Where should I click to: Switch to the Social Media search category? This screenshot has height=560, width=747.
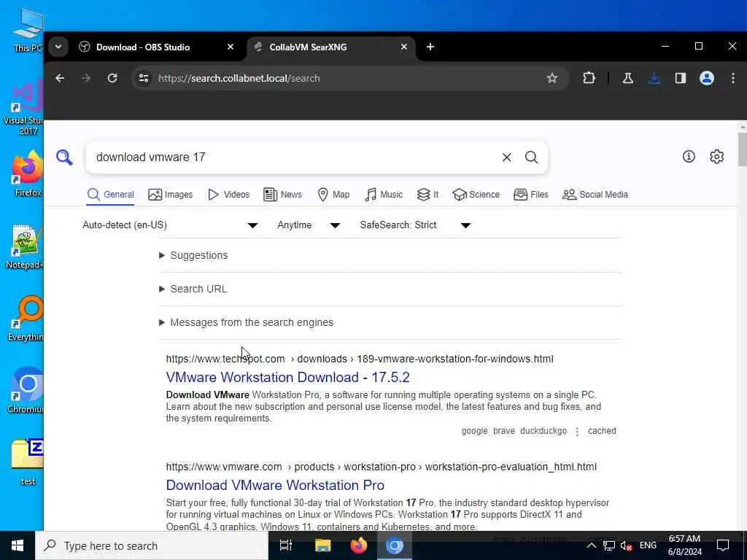pyautogui.click(x=595, y=195)
